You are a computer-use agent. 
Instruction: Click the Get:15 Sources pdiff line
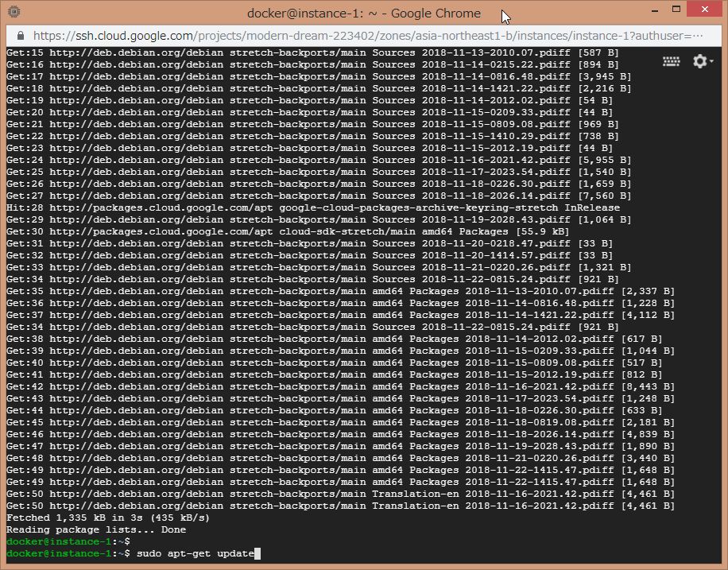(312, 52)
